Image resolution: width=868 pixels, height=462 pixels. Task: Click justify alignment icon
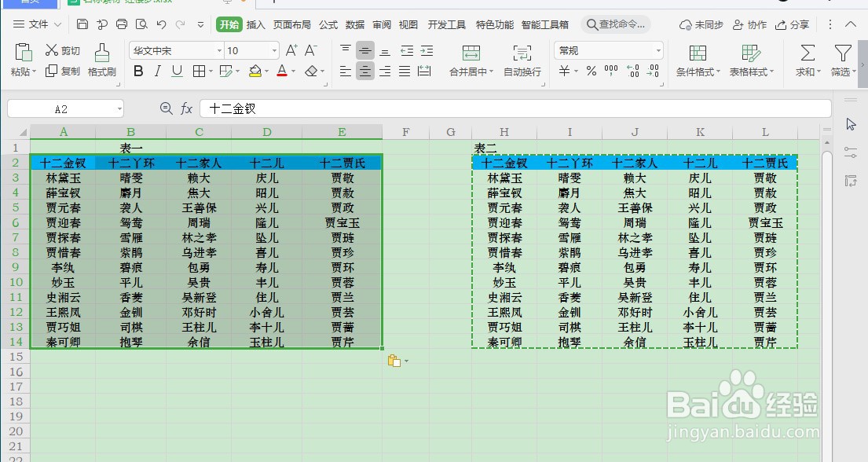tap(405, 71)
